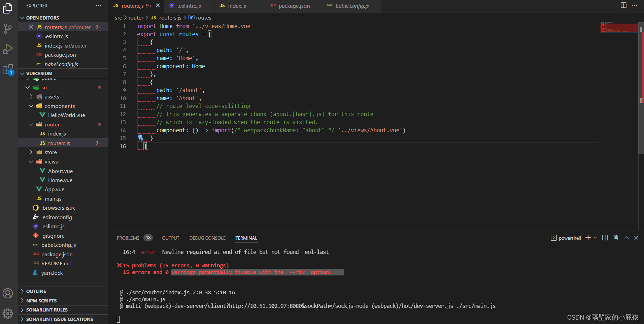Image resolution: width=644 pixels, height=324 pixels.
Task: Open the package.json editor tab
Action: pyautogui.click(x=294, y=6)
